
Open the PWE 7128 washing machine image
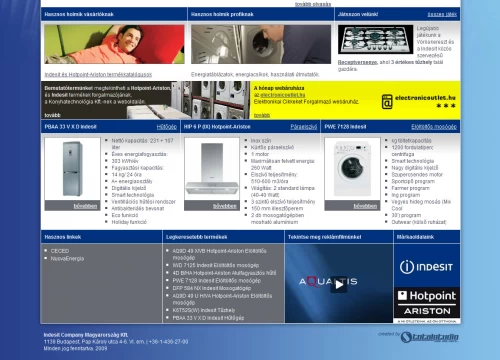352,169
